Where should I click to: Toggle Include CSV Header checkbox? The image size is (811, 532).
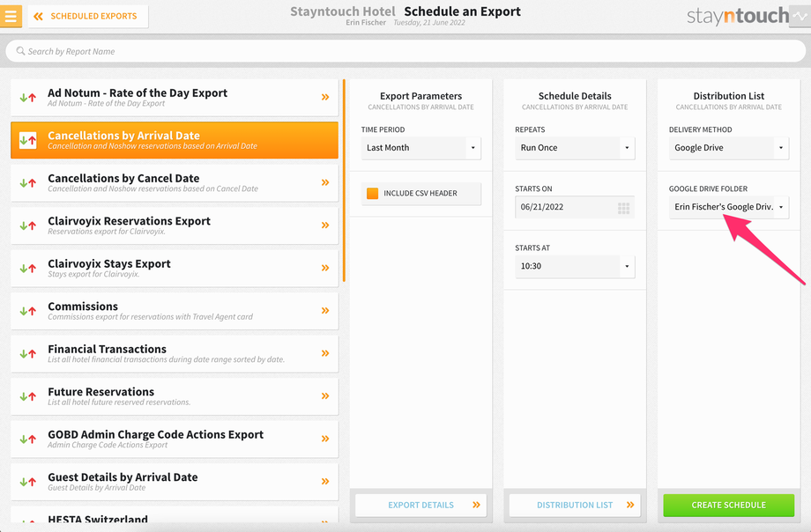coord(372,194)
